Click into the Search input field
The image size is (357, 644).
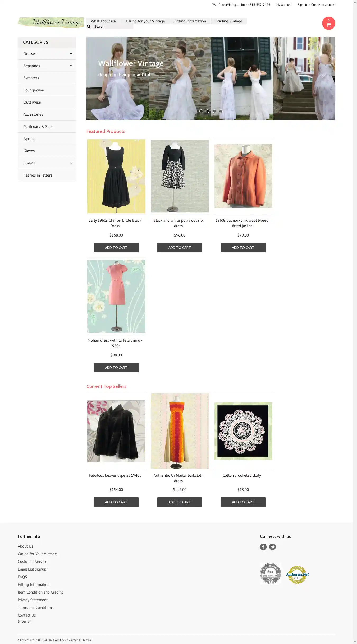pyautogui.click(x=113, y=26)
